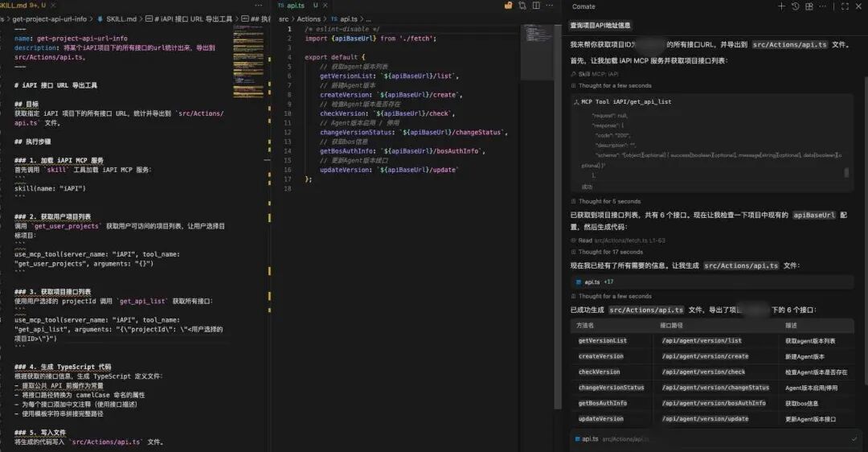Click the '## 执行步骤' heading in SKILL.md
Viewport: 868px width, 452px height.
click(33, 142)
